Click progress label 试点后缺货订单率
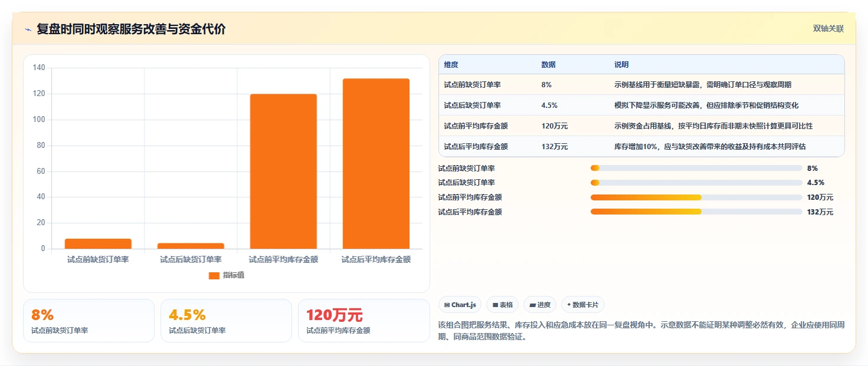The image size is (868, 366). (x=467, y=183)
